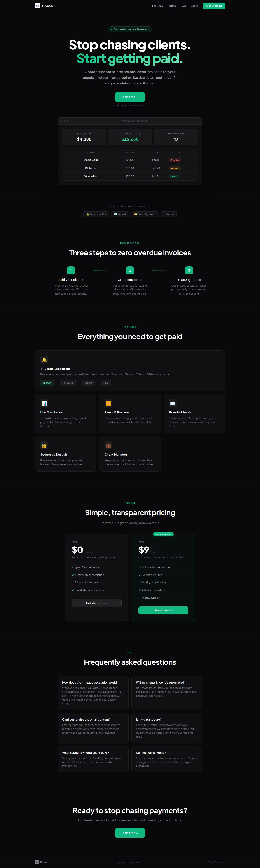Open the Support footer link
This screenshot has width=260, height=868.
pyautogui.click(x=120, y=862)
